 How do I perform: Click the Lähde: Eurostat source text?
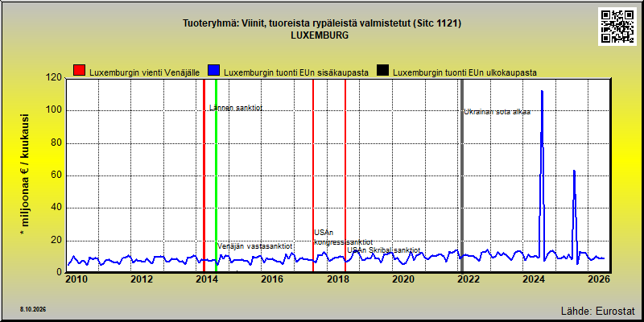[598, 311]
